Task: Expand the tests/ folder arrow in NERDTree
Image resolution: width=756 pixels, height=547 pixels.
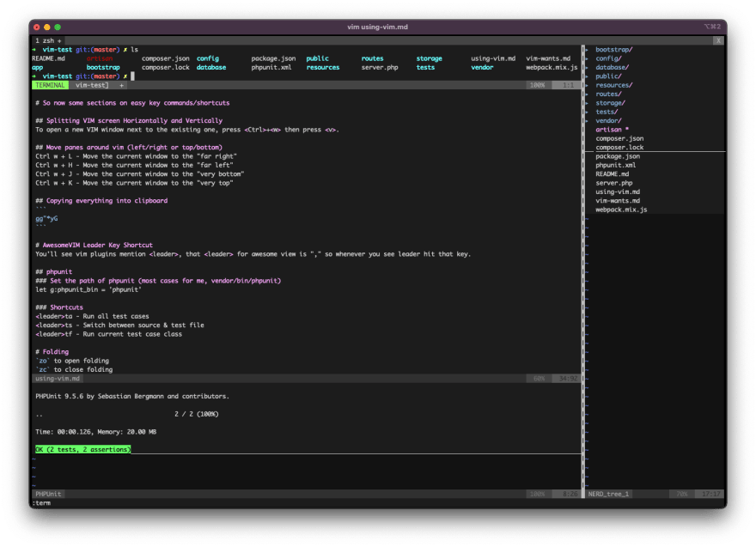Action: pos(587,112)
